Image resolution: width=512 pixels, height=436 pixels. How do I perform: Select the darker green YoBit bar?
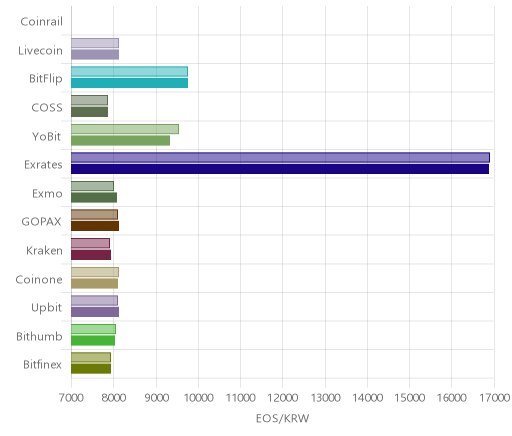[120, 141]
